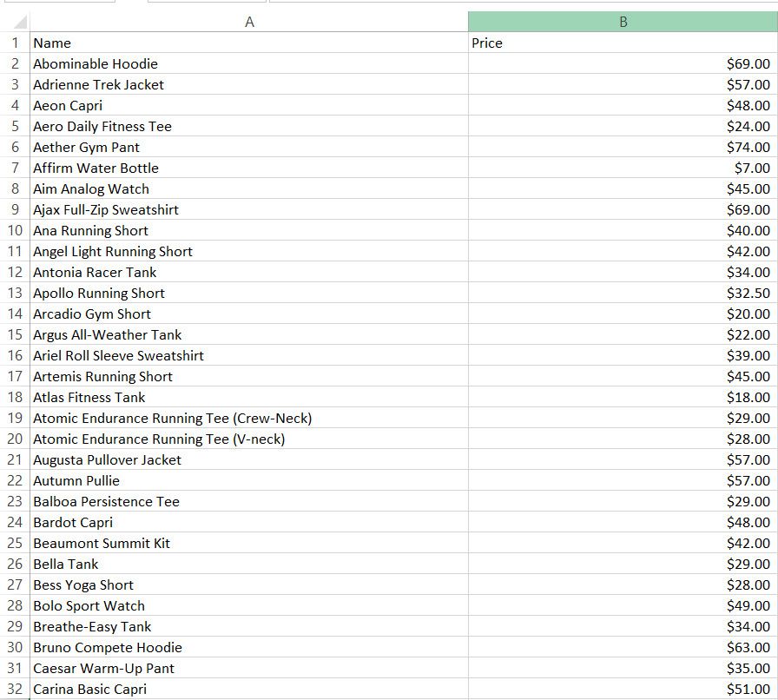Click the $63.00 price cell
Screen dimensions: 778x700
(623, 647)
